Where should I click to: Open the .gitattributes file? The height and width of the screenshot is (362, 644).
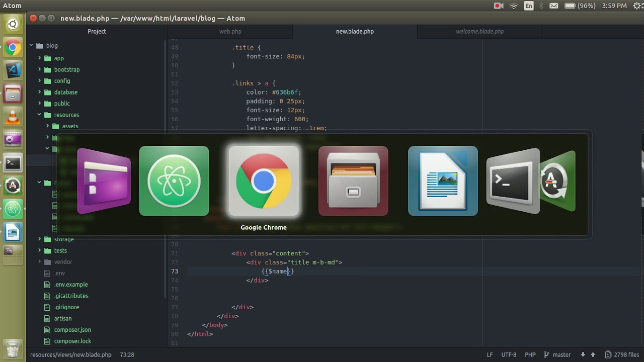click(x=71, y=296)
